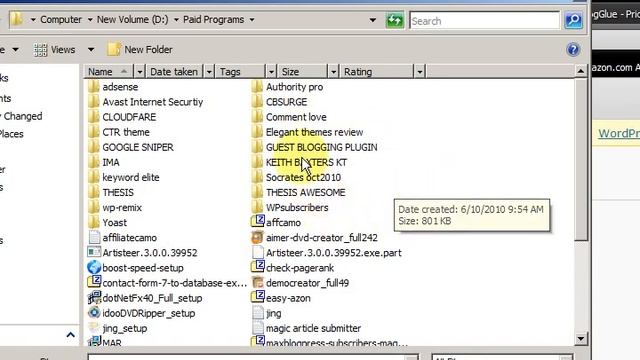The image size is (640, 360).
Task: Sort by the Name column header
Action: (x=109, y=72)
